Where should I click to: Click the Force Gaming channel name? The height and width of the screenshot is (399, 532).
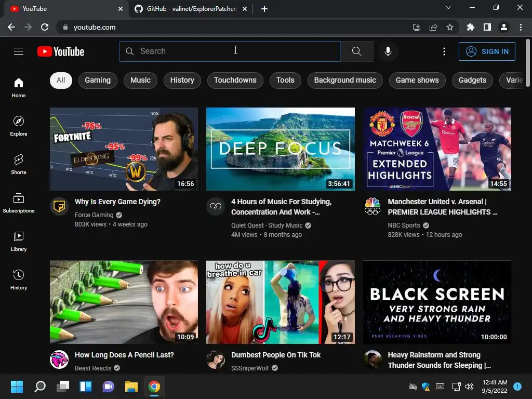[94, 215]
